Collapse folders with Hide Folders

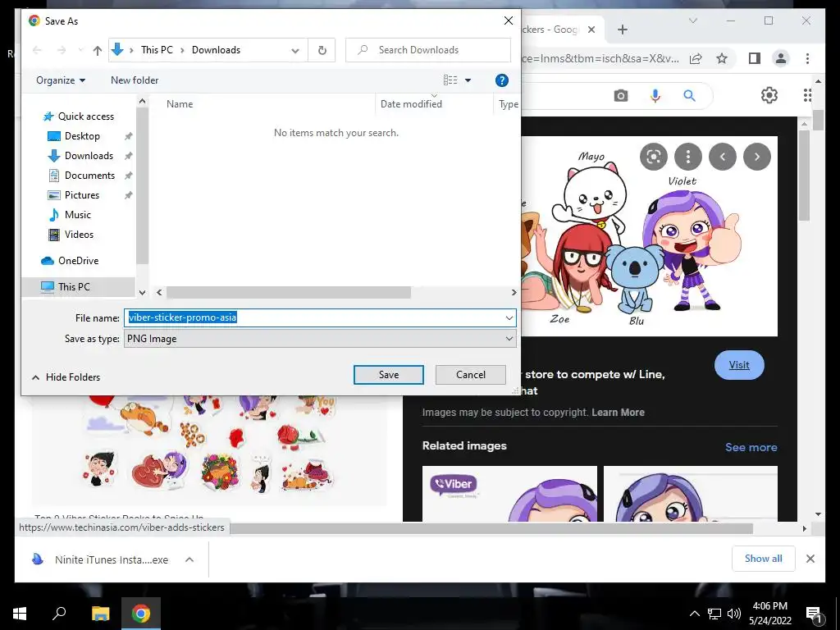pos(66,377)
